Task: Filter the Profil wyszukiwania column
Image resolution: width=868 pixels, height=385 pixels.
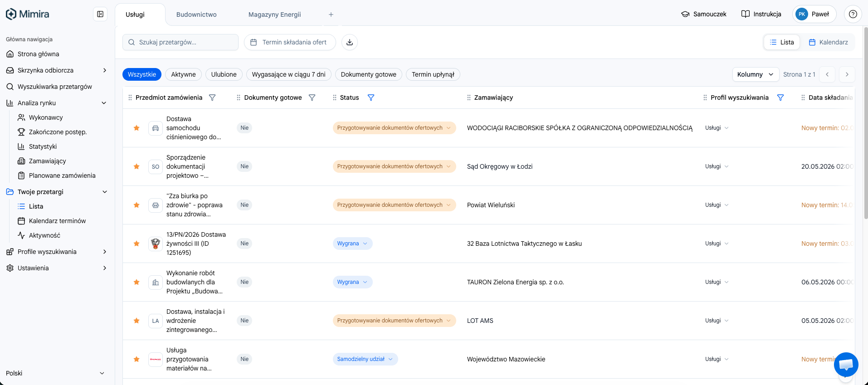Action: point(780,97)
